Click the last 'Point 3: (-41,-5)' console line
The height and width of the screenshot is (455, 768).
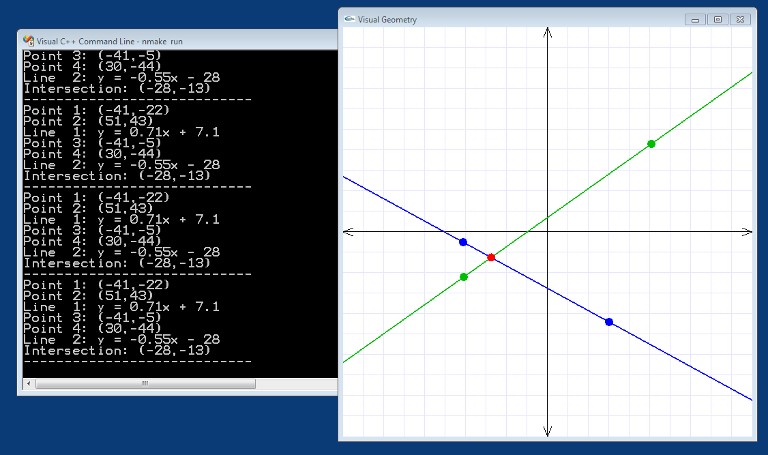coord(92,318)
